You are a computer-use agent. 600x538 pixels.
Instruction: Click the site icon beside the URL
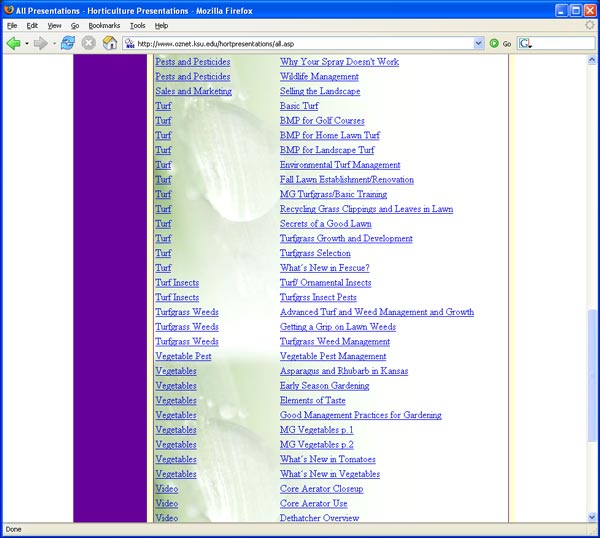[130, 43]
